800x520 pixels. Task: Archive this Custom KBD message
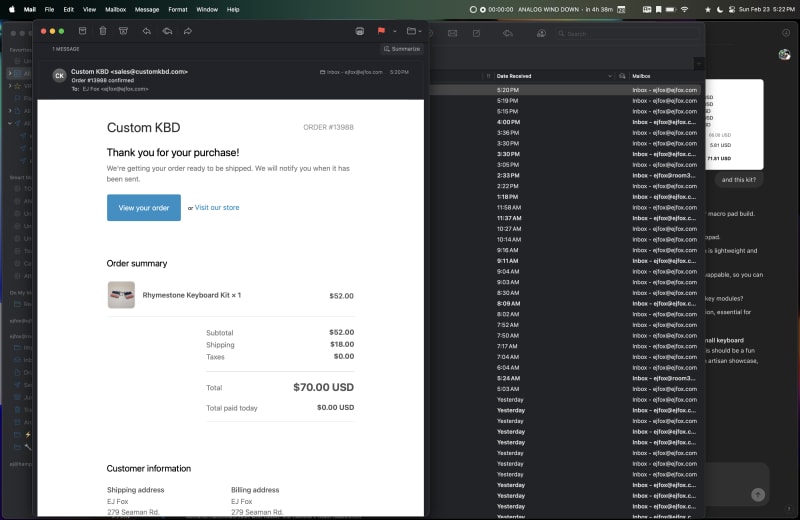pyautogui.click(x=82, y=31)
